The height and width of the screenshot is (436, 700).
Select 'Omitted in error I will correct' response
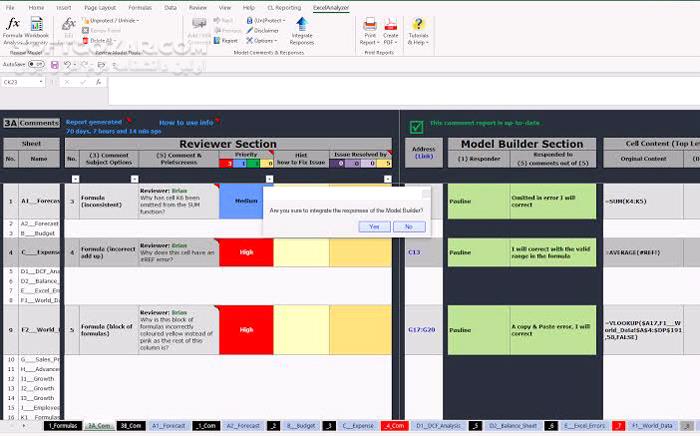[553, 201]
